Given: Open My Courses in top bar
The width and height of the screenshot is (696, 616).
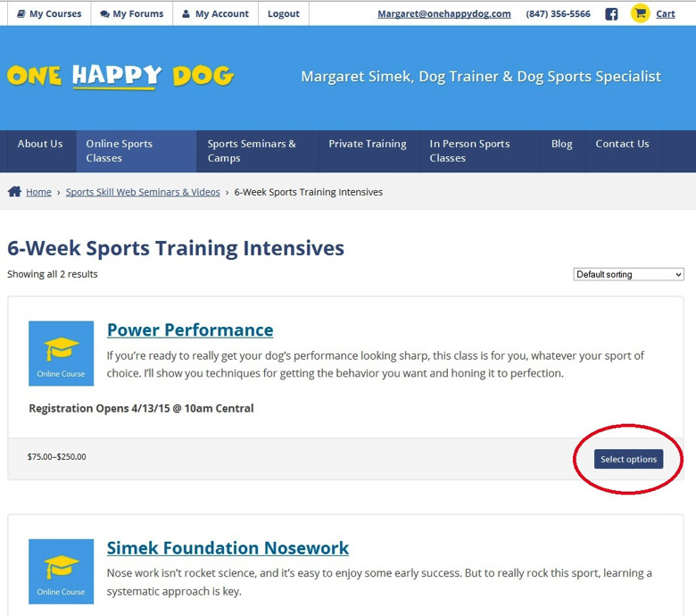Looking at the screenshot, I should pos(49,14).
